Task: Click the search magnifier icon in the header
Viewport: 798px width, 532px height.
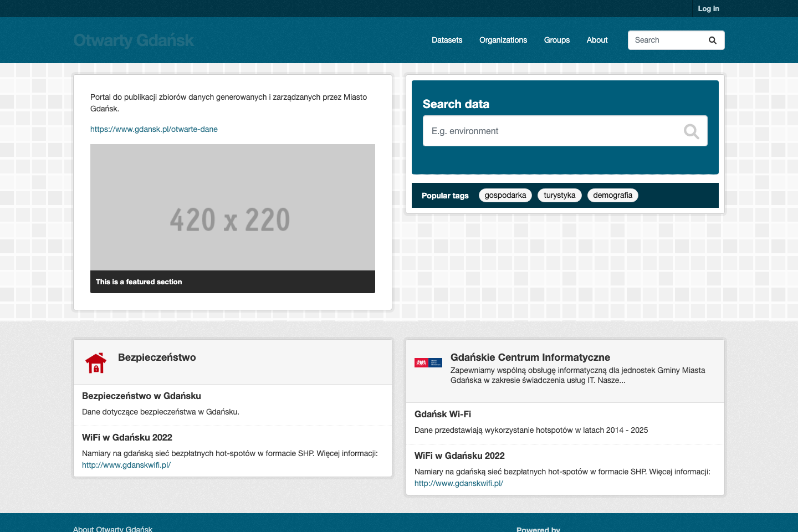Action: click(712, 40)
